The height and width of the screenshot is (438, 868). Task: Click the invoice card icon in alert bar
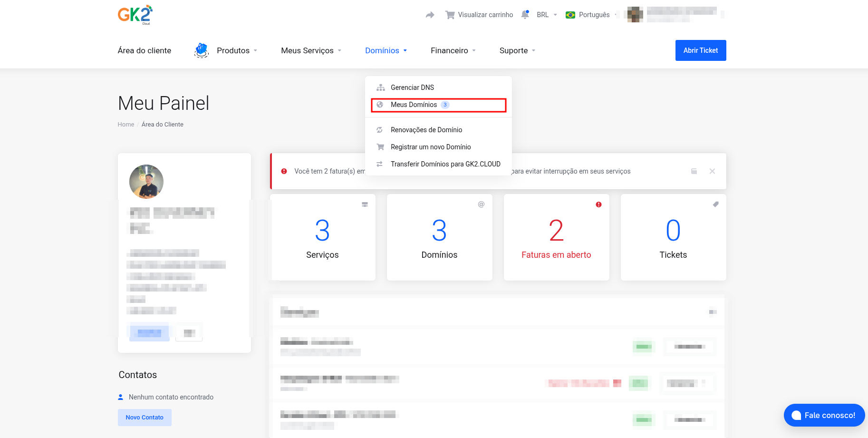tap(694, 171)
